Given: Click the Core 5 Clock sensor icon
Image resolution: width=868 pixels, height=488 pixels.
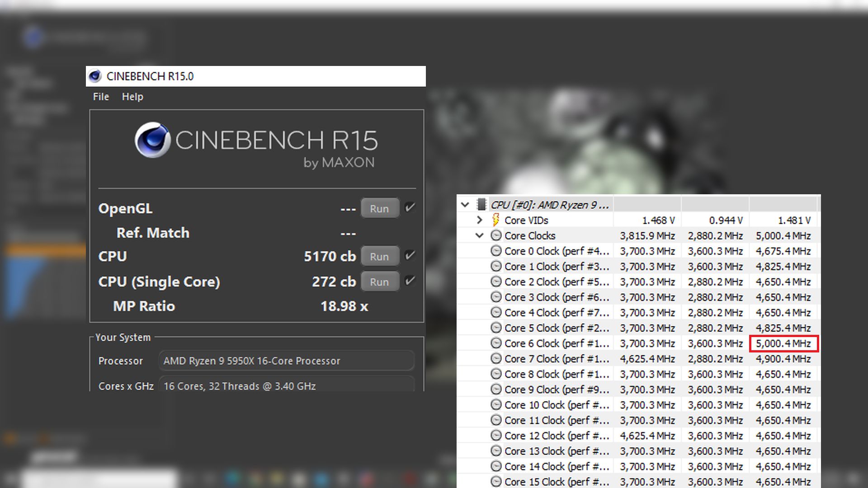Looking at the screenshot, I should click(x=496, y=328).
